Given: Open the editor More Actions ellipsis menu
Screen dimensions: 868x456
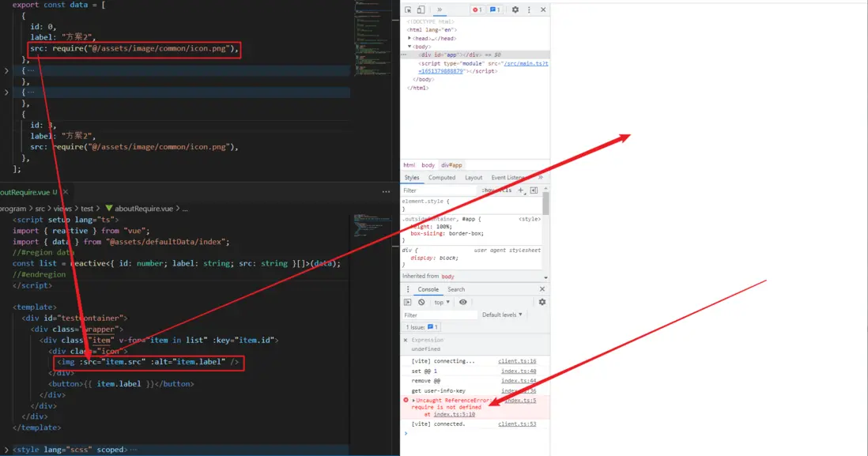Looking at the screenshot, I should 386,192.
